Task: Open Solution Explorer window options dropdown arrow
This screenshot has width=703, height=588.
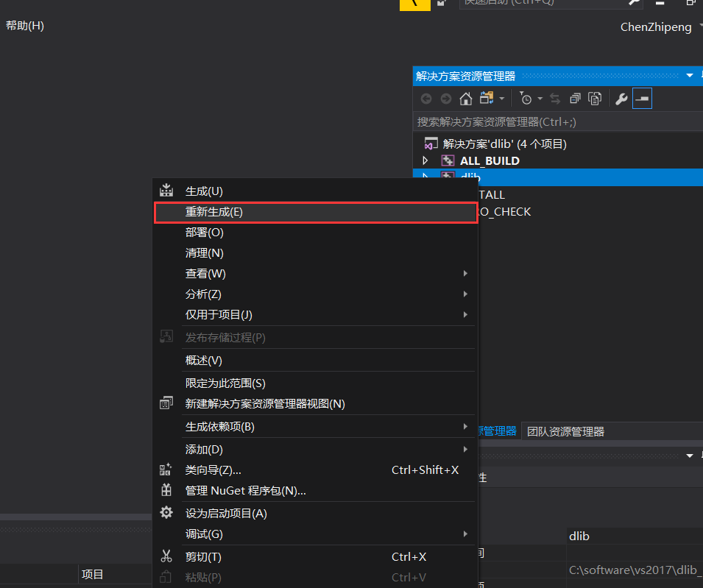Action: point(690,76)
